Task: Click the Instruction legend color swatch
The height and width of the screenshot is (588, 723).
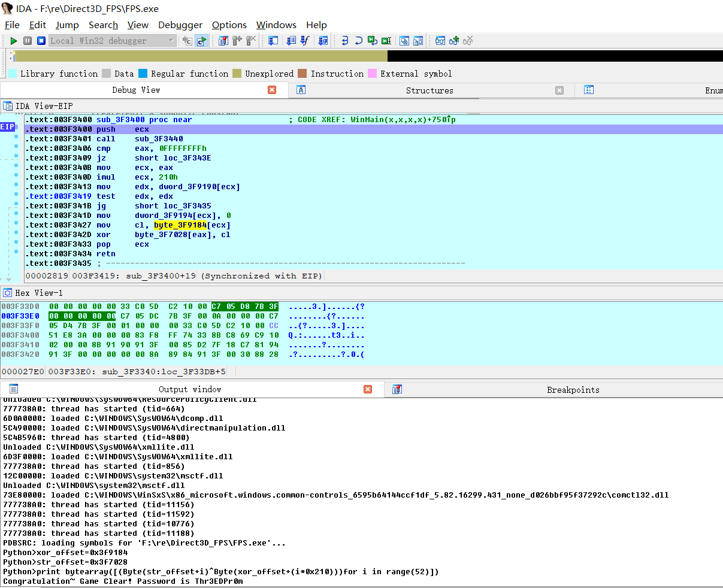Action: (x=302, y=74)
